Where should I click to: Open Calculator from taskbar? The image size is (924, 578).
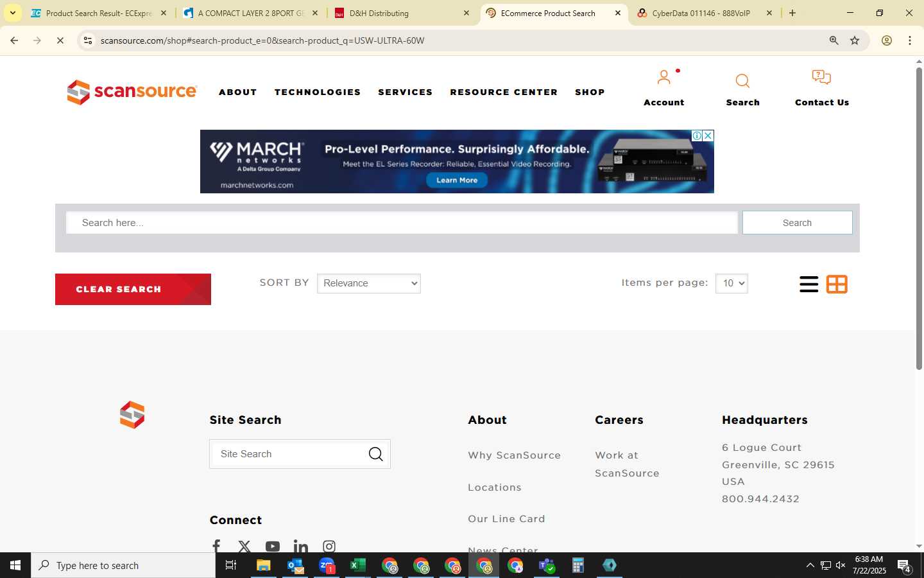click(578, 565)
